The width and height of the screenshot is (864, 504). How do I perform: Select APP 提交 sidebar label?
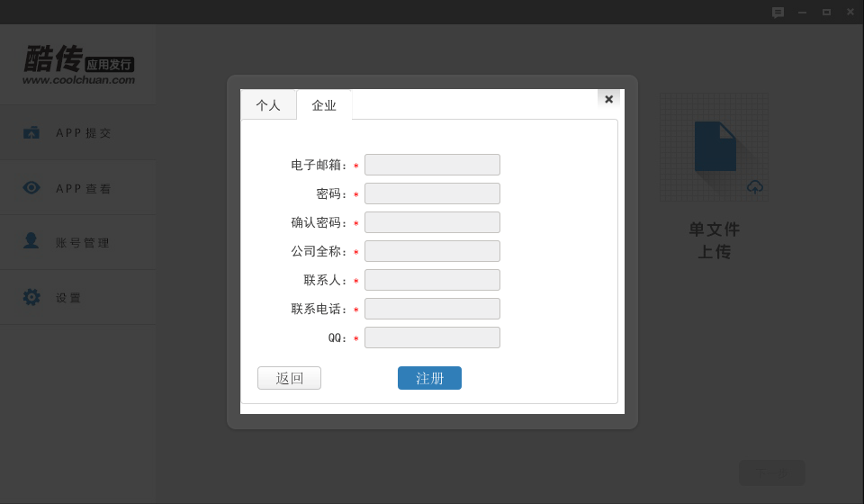84,132
